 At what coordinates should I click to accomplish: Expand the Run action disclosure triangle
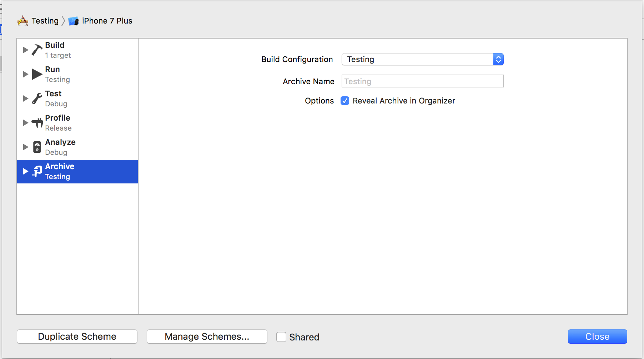click(26, 74)
